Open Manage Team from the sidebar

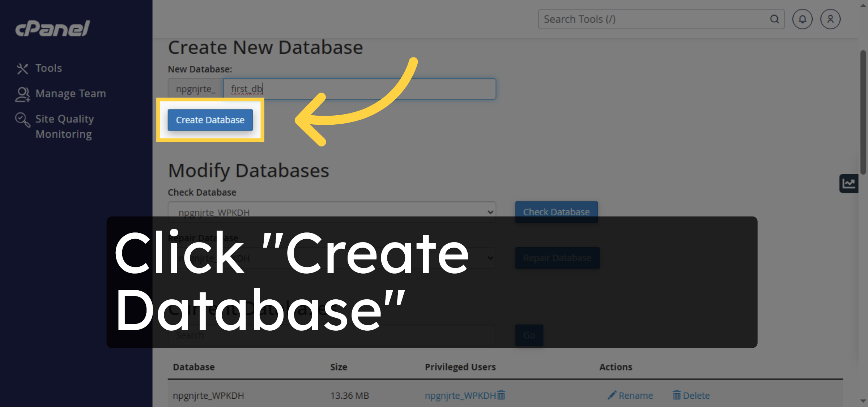(71, 94)
